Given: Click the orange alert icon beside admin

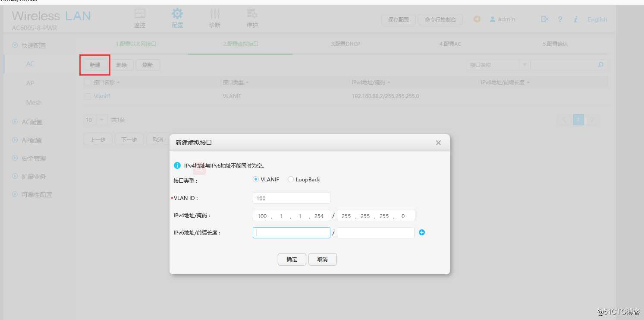Looking at the screenshot, I should tap(477, 19).
